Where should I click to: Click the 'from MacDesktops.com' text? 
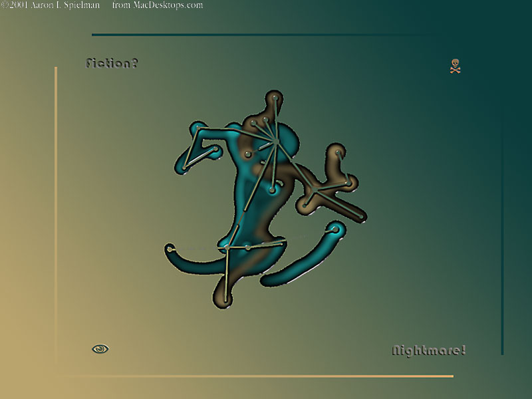pyautogui.click(x=158, y=5)
